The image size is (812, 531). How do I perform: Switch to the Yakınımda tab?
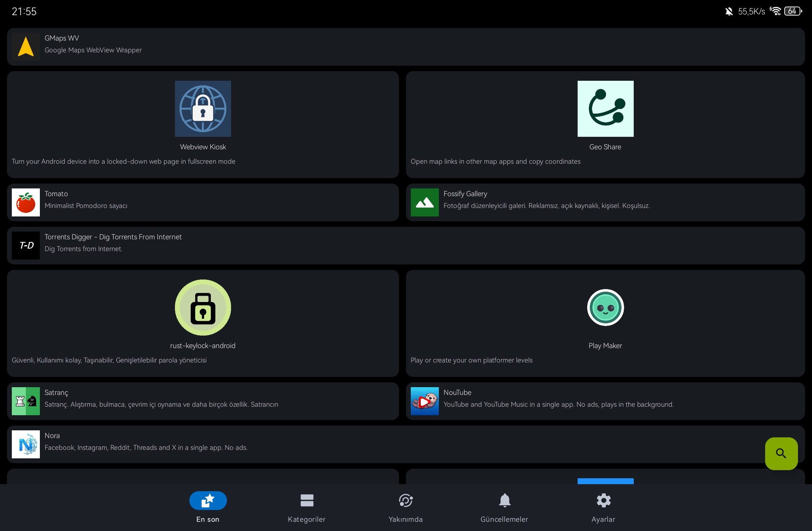(x=406, y=507)
